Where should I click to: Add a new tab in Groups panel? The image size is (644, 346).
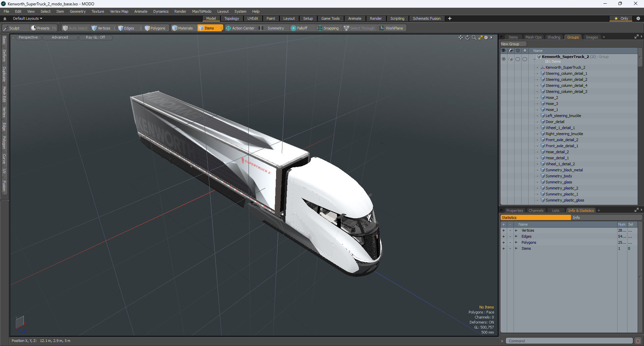pyautogui.click(x=604, y=37)
